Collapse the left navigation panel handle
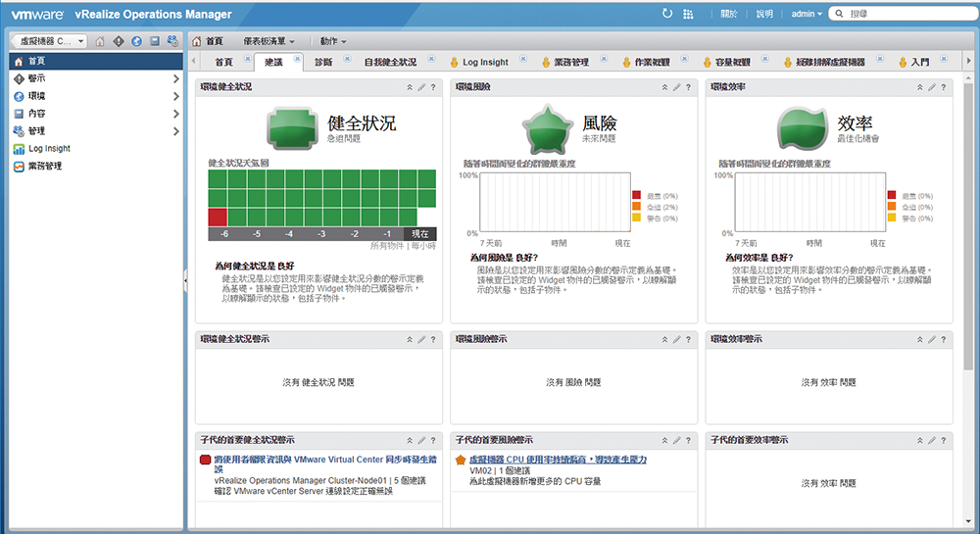Image resolution: width=980 pixels, height=534 pixels. pyautogui.click(x=185, y=281)
